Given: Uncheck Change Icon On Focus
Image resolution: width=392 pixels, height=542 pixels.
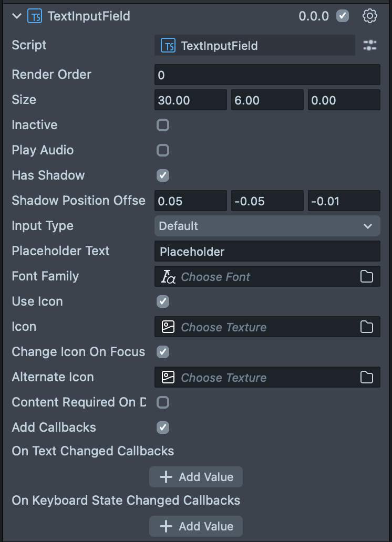Looking at the screenshot, I should point(163,352).
